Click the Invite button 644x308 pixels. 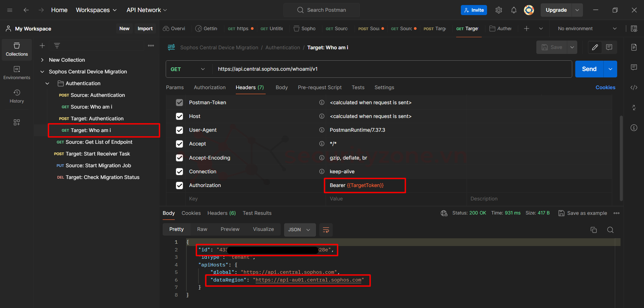click(474, 10)
